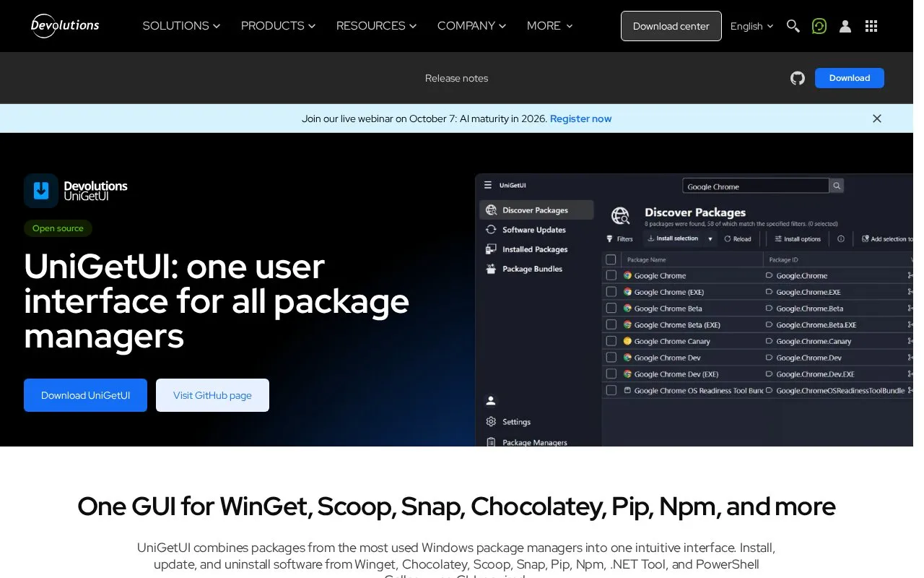Click the Package Name column header
This screenshot has width=924, height=578.
point(647,259)
